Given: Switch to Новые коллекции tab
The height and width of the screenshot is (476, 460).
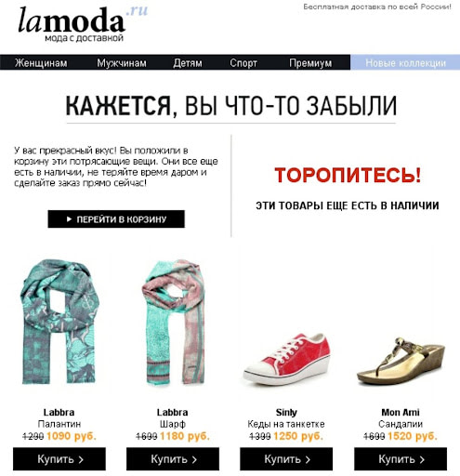Looking at the screenshot, I should [405, 62].
